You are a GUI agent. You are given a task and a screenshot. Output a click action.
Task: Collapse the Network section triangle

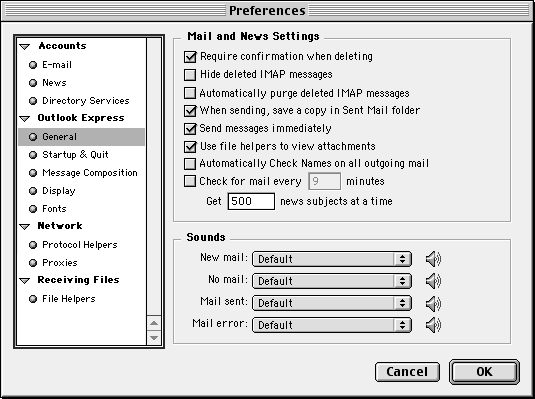pyautogui.click(x=25, y=227)
